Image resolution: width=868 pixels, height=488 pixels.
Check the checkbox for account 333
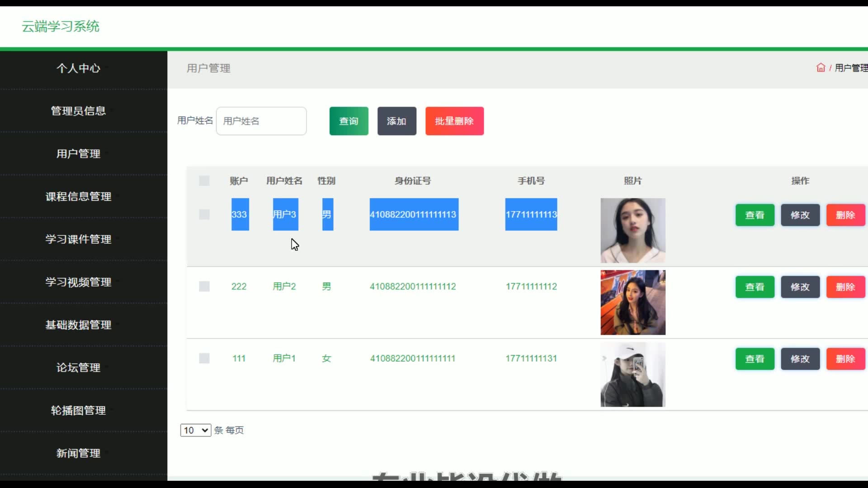pos(204,215)
